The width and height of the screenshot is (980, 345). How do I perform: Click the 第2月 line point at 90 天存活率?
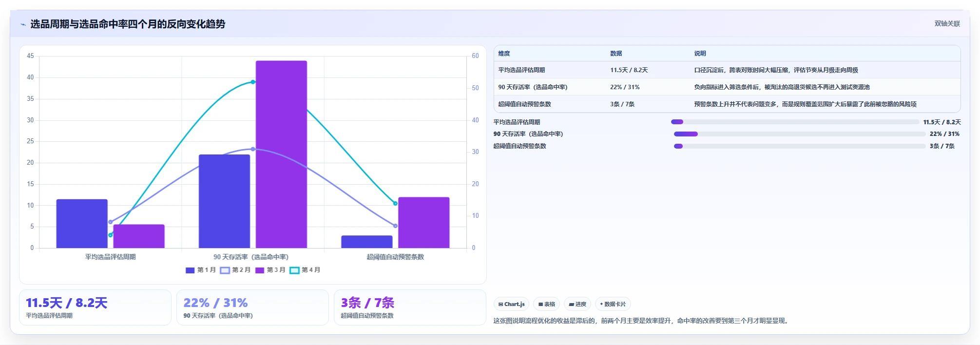[253, 149]
